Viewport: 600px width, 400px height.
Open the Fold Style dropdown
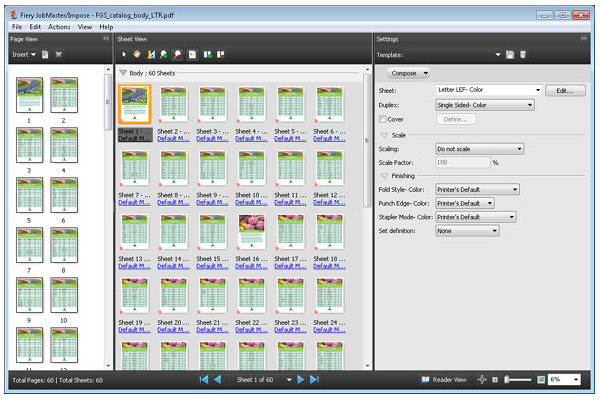click(x=477, y=189)
